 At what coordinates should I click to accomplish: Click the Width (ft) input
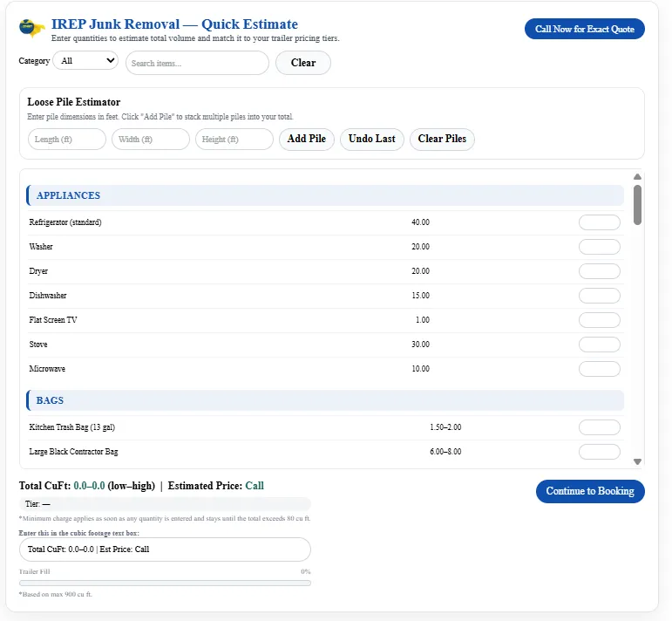(151, 140)
